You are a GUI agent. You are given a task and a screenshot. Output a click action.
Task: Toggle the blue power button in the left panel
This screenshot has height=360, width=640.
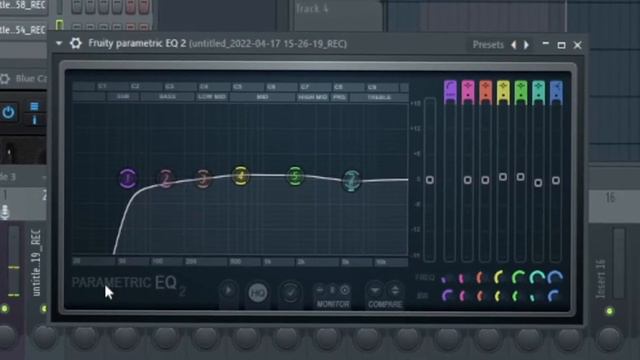[x=9, y=112]
